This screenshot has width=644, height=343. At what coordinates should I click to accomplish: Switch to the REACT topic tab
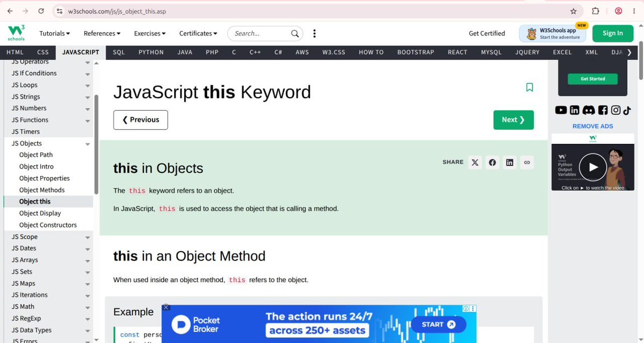[458, 53]
